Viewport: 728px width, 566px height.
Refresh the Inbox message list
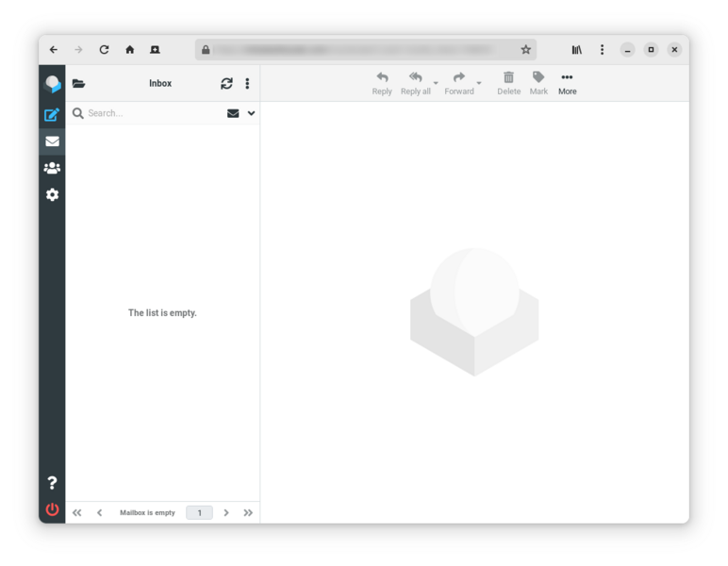[226, 84]
